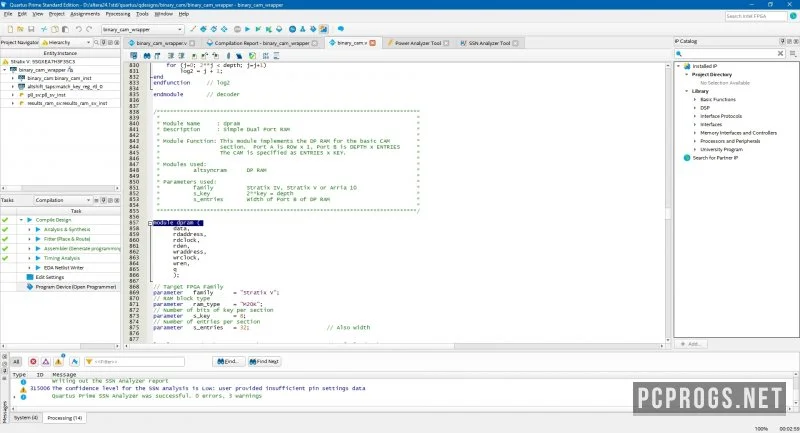This screenshot has height=433, width=800.
Task: Expand Basic Functions in IP Catalog
Action: [695, 100]
